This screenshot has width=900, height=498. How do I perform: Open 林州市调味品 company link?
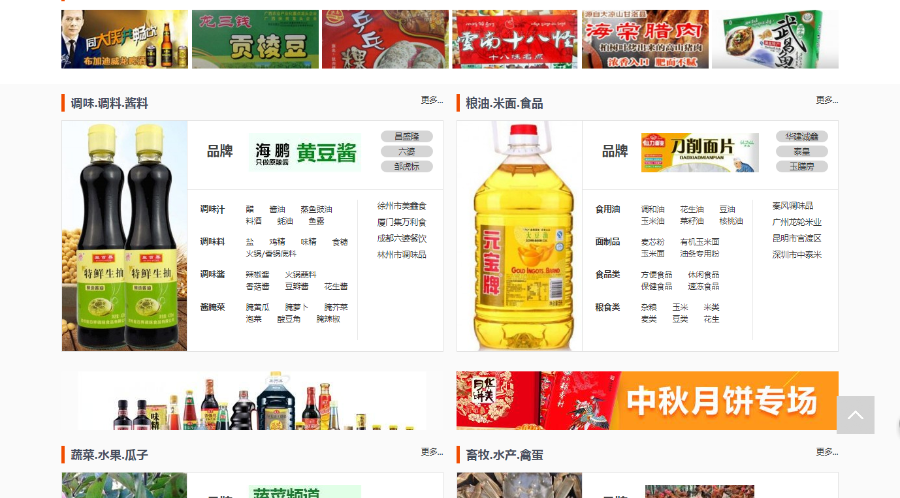(x=402, y=254)
